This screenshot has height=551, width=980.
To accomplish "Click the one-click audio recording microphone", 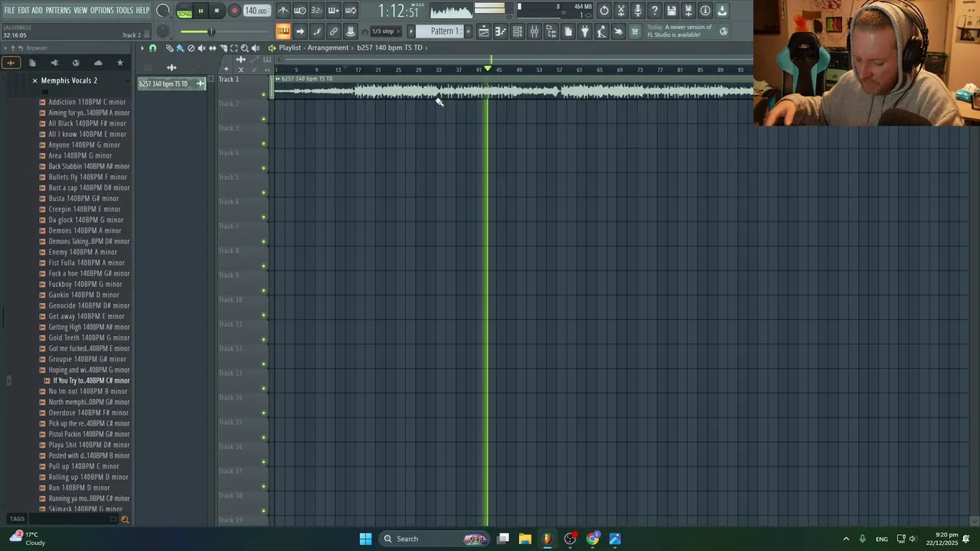I will (638, 11).
